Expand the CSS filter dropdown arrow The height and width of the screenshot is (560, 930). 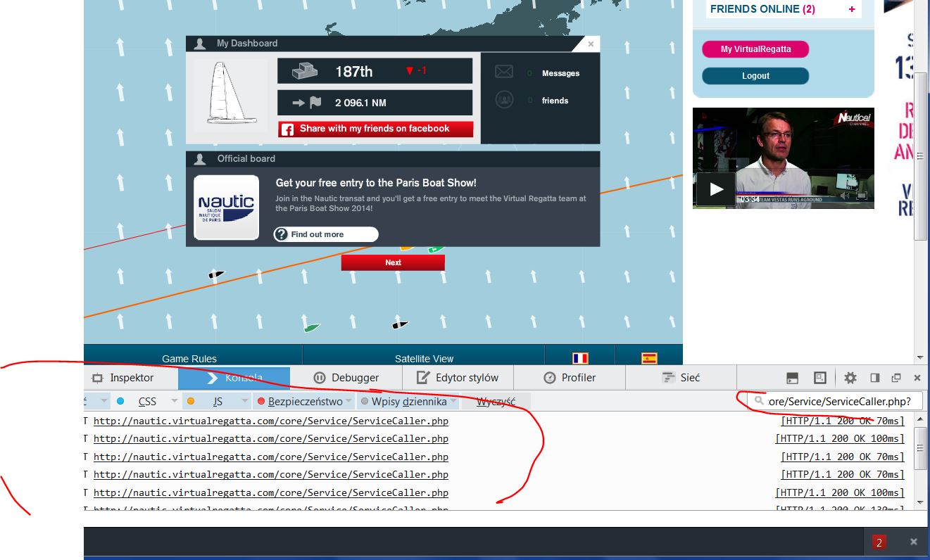coord(174,402)
